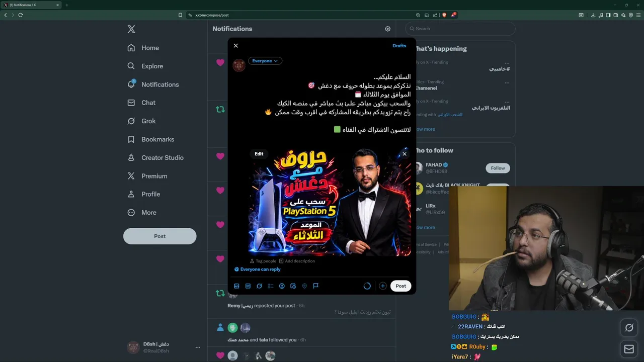Focus the X Search field
This screenshot has width=644, height=362.
460,29
